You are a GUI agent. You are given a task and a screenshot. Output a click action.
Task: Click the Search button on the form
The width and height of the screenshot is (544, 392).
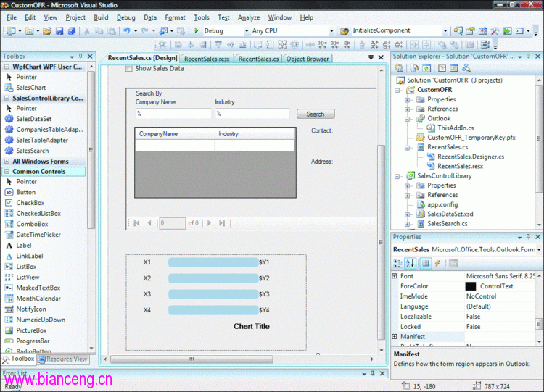[x=316, y=114]
